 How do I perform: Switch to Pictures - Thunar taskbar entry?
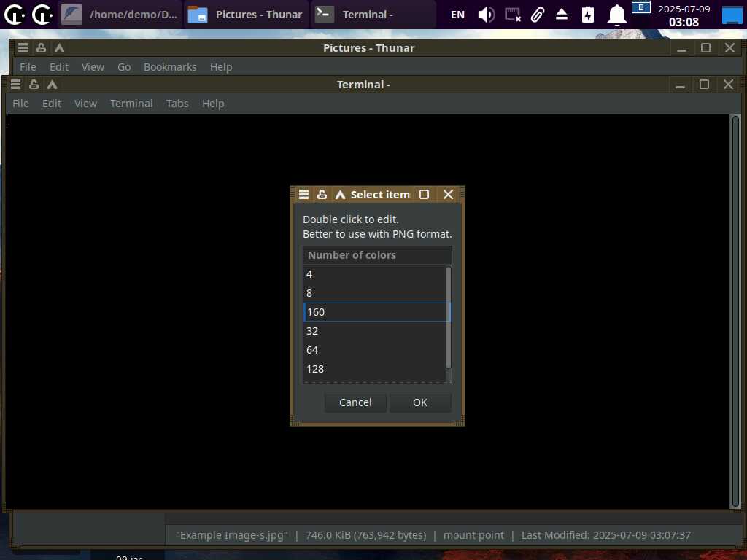(247, 15)
